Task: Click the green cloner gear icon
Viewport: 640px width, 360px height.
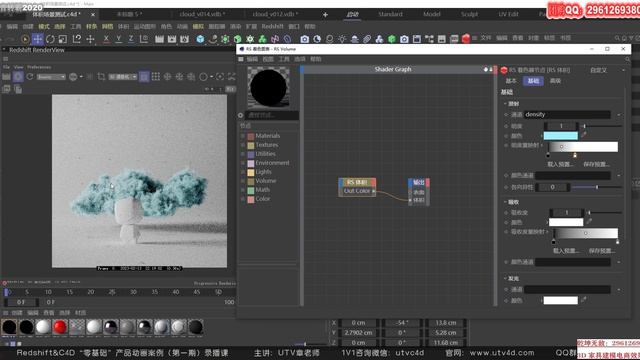Action: click(250, 39)
